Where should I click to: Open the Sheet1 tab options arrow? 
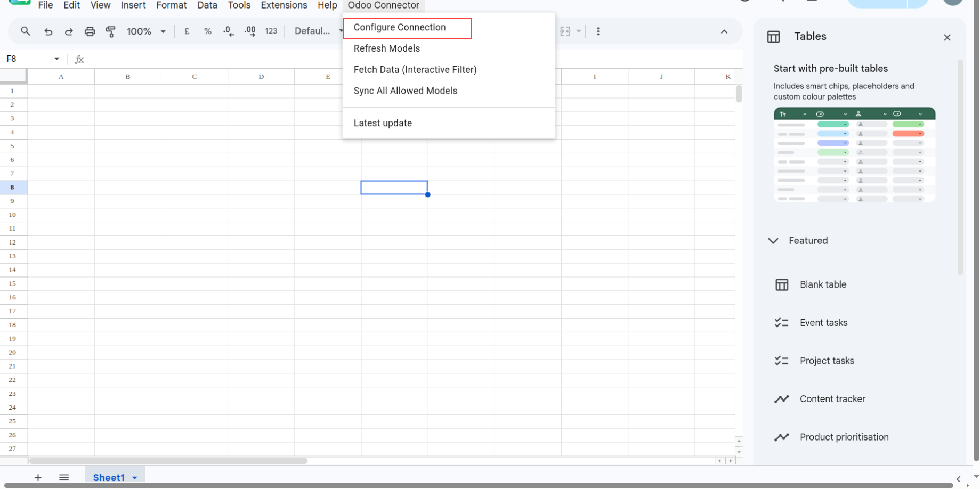(135, 478)
